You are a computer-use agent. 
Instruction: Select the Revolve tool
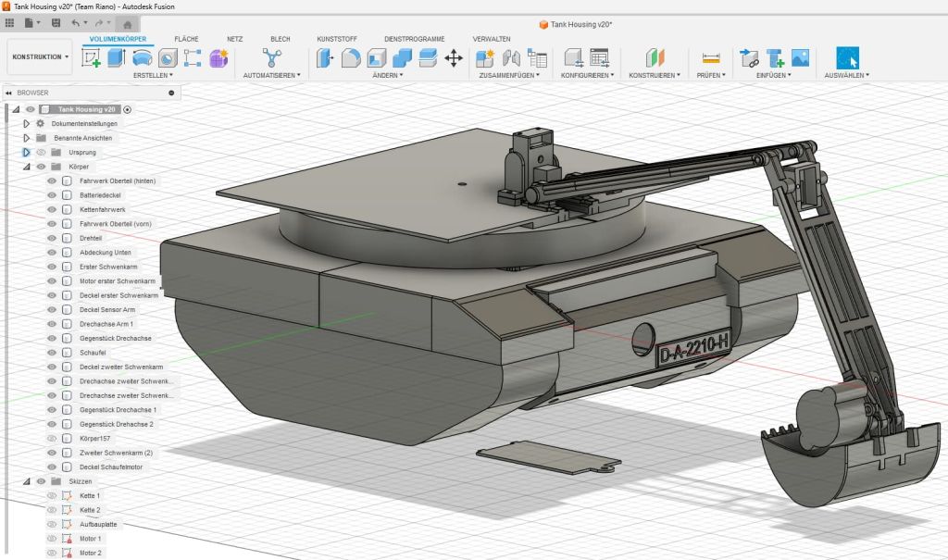click(143, 58)
